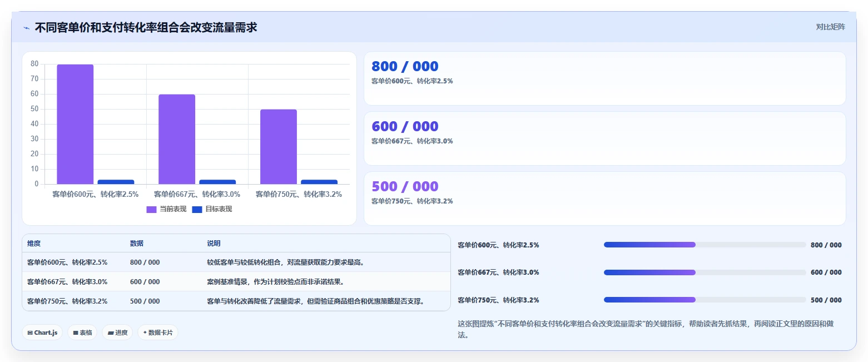Click the blue target bar for 客单价667元

pos(217,182)
